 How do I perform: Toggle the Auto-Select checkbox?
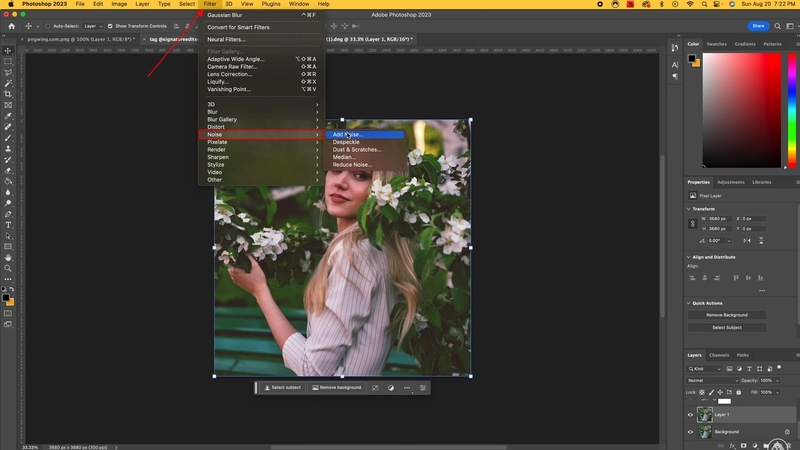coord(49,26)
